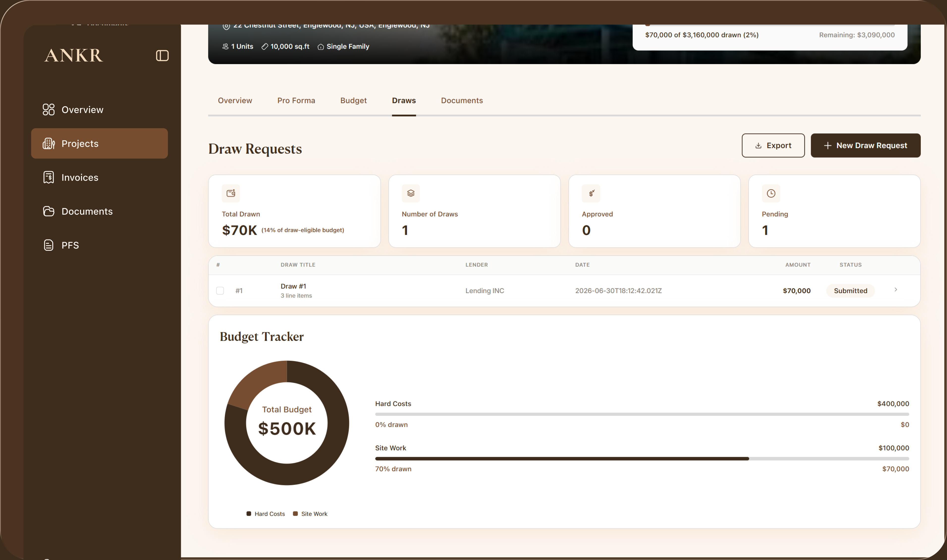Click the 2026-06-30T18:12:42.021Z date cell
The width and height of the screenshot is (947, 560).
coord(618,291)
